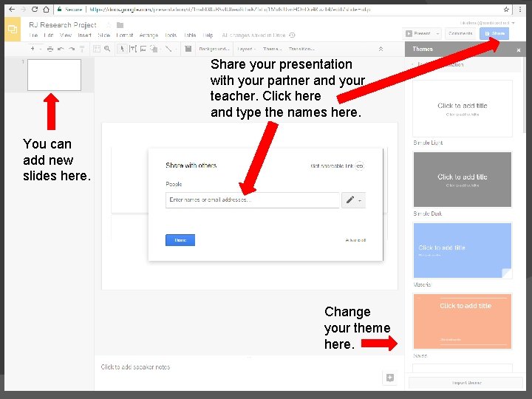This screenshot has width=532, height=399.
Task: Close the Themes panel
Action: pos(518,50)
